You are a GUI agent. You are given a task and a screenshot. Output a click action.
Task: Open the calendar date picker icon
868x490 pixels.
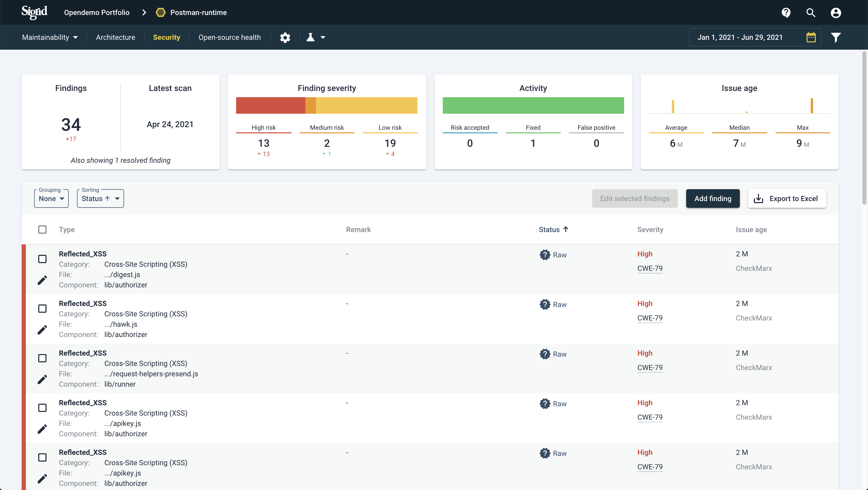(811, 37)
